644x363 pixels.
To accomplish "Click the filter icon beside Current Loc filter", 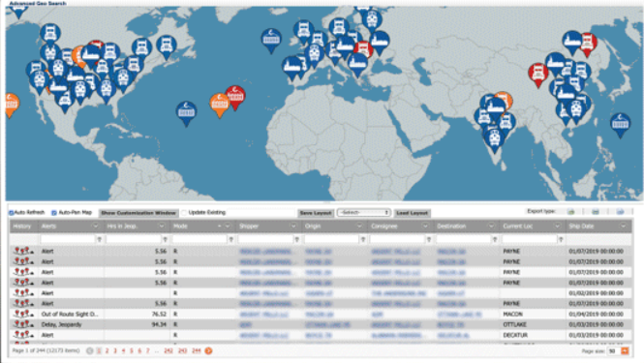I will pos(561,239).
